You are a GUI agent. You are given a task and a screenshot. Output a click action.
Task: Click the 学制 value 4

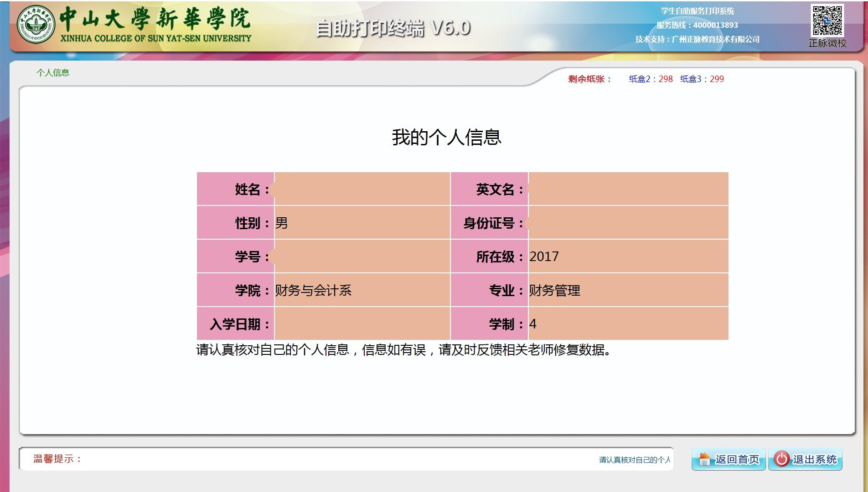pos(533,324)
